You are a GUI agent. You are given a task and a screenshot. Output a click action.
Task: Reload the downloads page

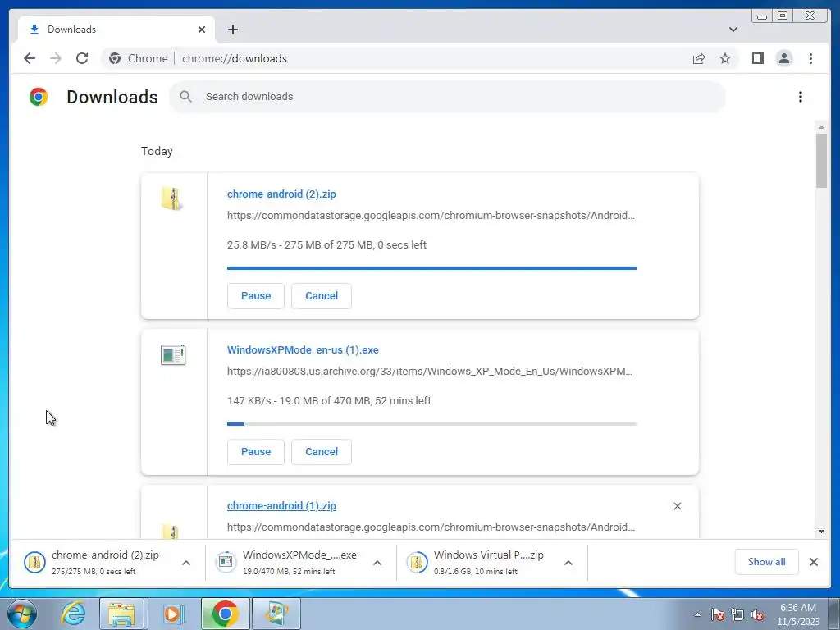click(x=82, y=58)
